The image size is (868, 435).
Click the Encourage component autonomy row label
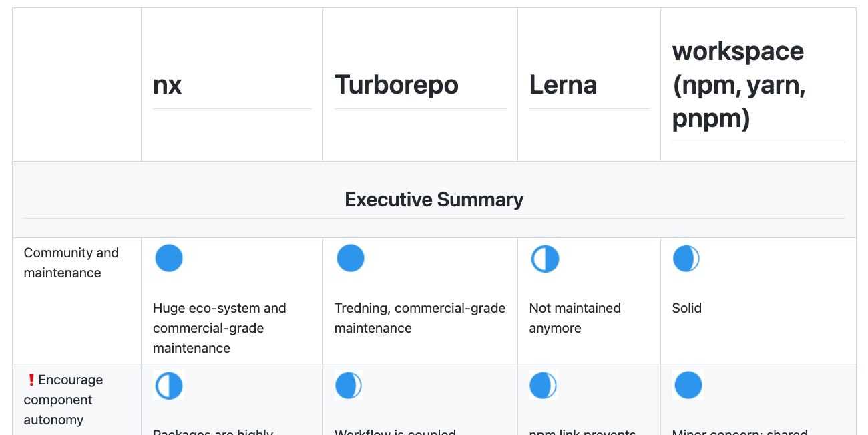pos(63,400)
